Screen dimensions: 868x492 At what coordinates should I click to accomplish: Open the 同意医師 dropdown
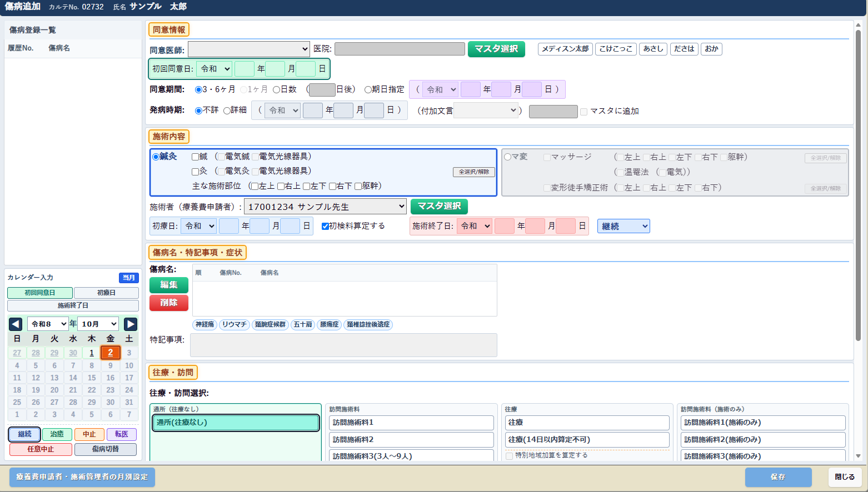(249, 49)
